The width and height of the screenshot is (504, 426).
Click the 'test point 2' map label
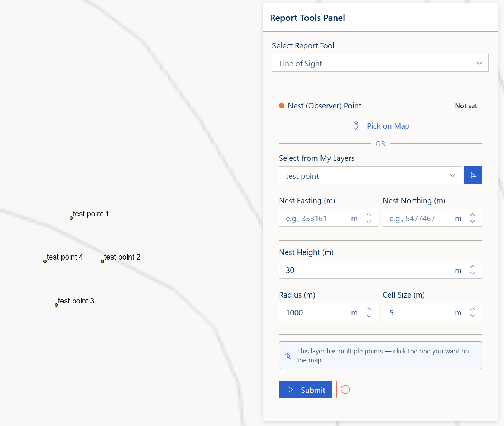122,257
